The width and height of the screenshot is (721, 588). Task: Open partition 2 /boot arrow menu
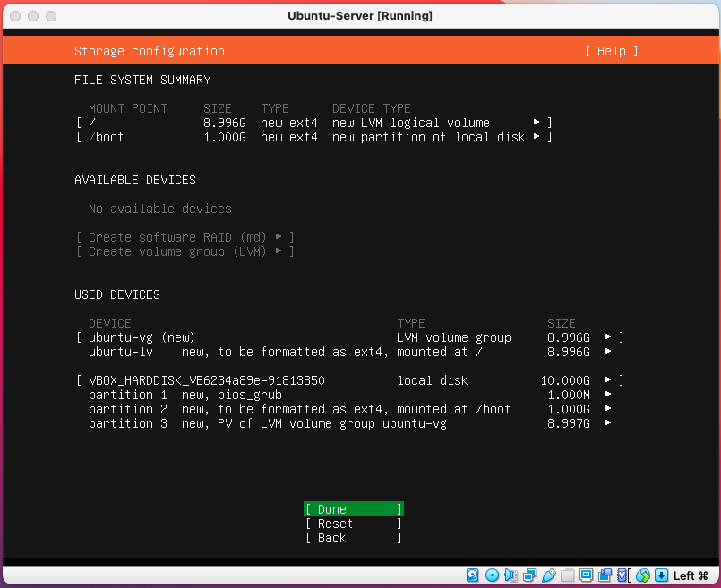pyautogui.click(x=608, y=408)
